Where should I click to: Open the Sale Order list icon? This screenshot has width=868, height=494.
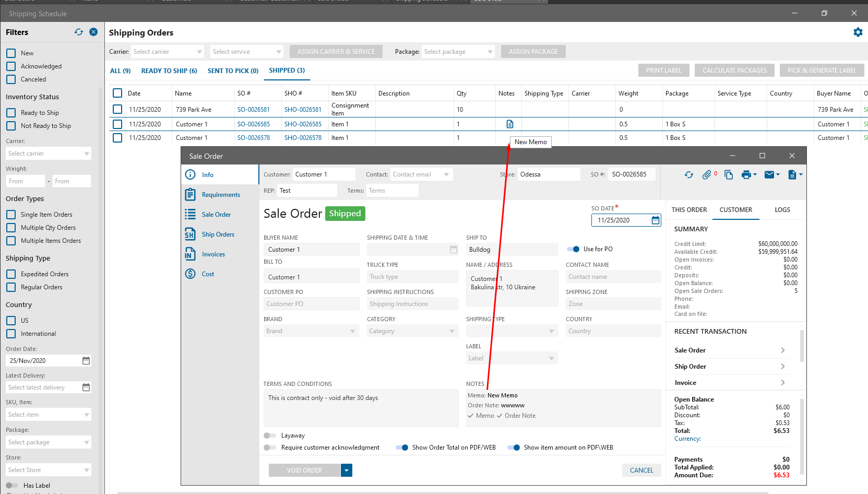click(x=190, y=215)
